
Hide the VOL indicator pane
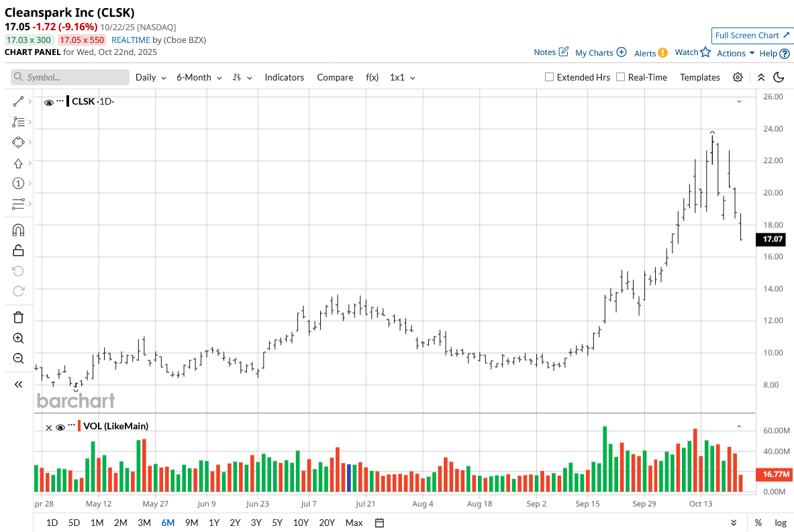click(60, 427)
